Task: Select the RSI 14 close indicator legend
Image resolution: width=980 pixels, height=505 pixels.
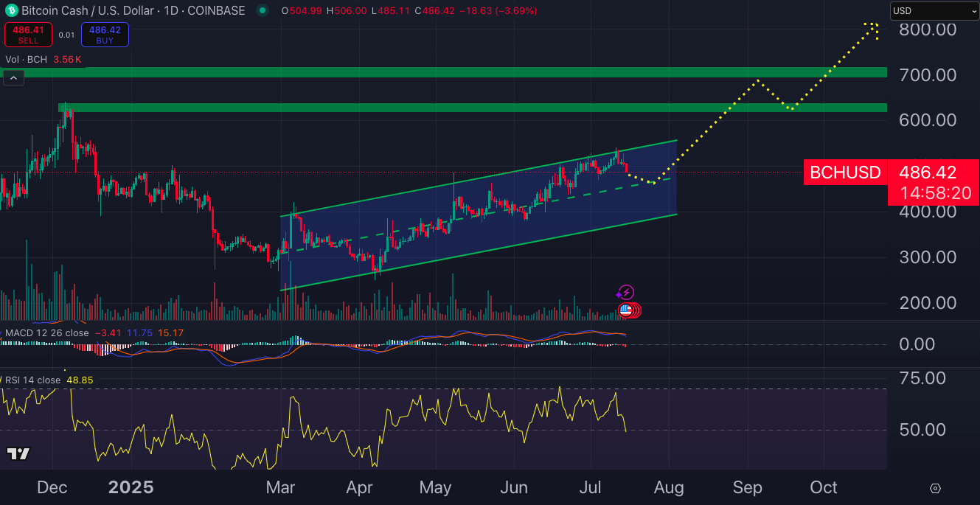Action: [x=33, y=380]
